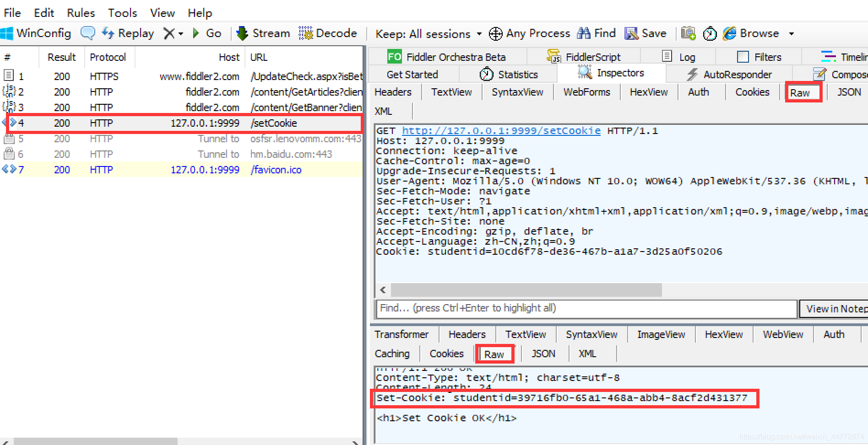Switch to Fiddler Orchestra Beta tab
This screenshot has height=445, width=868.
(446, 57)
